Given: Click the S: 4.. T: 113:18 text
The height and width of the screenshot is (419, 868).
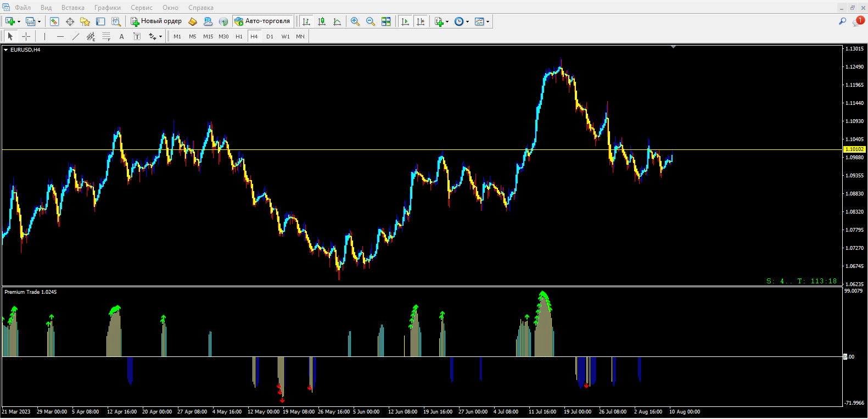Looking at the screenshot, I should (802, 281).
